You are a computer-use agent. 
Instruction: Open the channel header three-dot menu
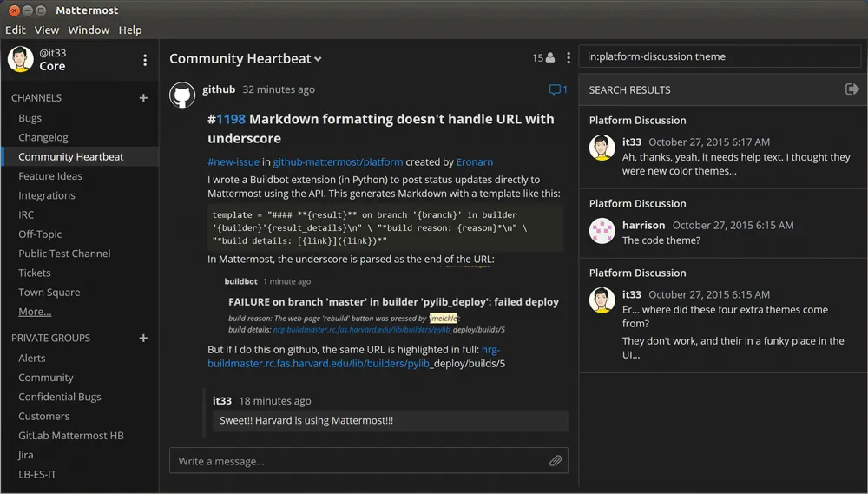point(569,58)
